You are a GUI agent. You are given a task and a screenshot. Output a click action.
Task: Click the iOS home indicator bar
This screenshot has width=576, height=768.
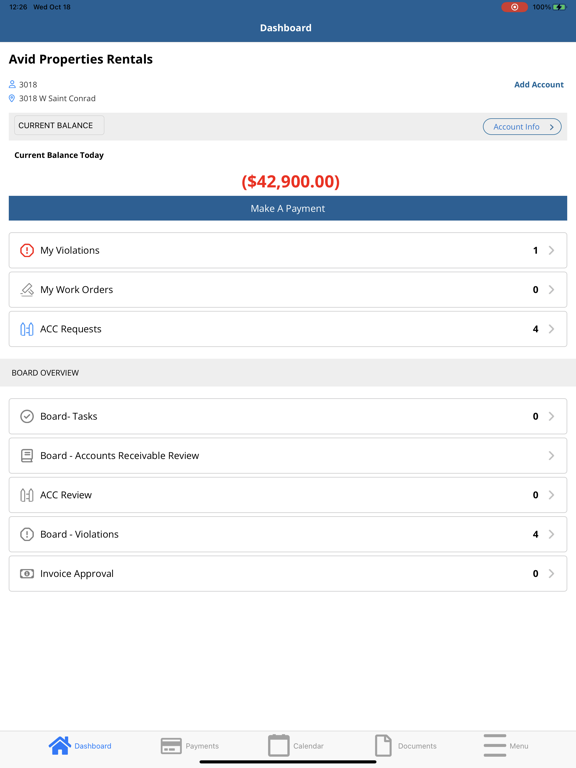288,762
